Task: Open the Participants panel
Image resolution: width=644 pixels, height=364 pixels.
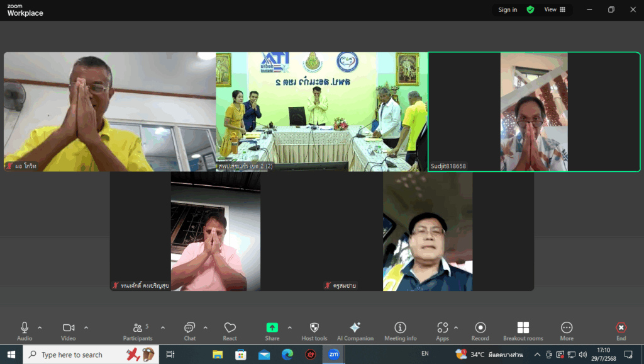Action: 138,331
